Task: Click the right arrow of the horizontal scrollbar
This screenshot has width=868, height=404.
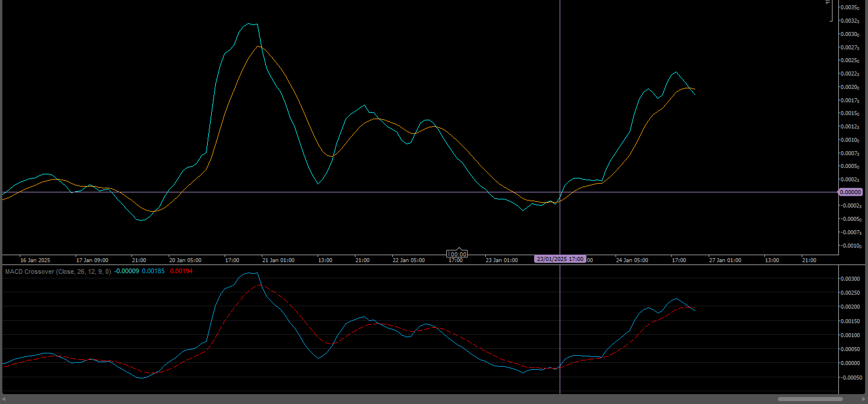Action: click(x=864, y=399)
